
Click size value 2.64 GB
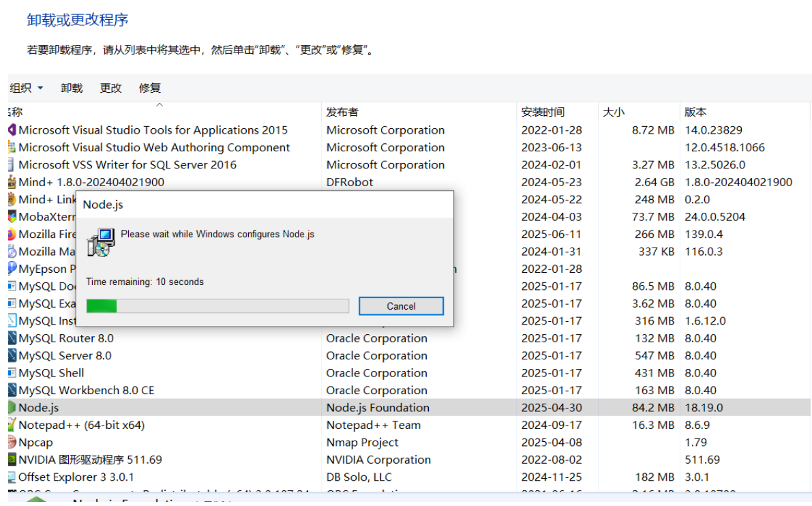(x=655, y=182)
